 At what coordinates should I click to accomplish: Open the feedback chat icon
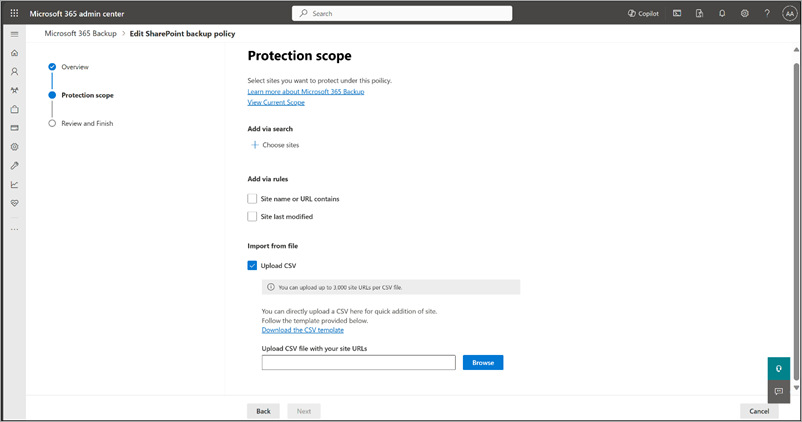point(778,391)
